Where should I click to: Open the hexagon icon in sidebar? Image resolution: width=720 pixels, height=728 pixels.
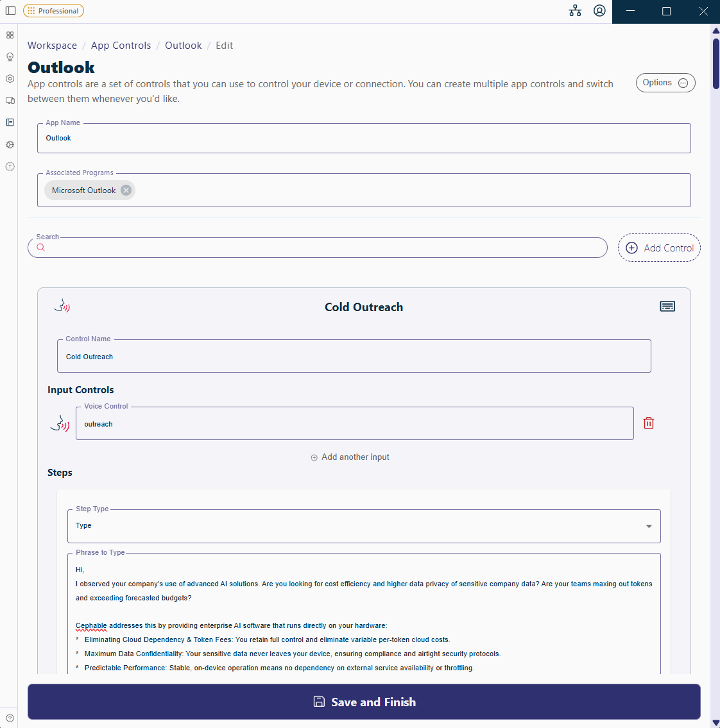[10, 79]
